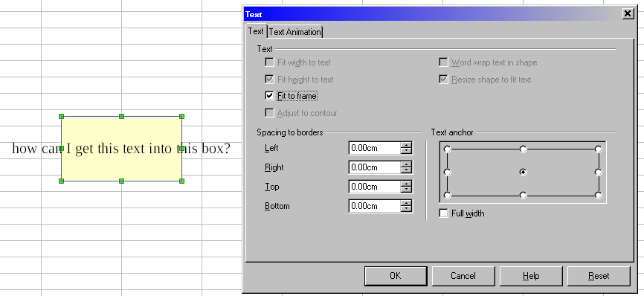Click the Cancel button
The image size is (644, 296).
point(463,276)
